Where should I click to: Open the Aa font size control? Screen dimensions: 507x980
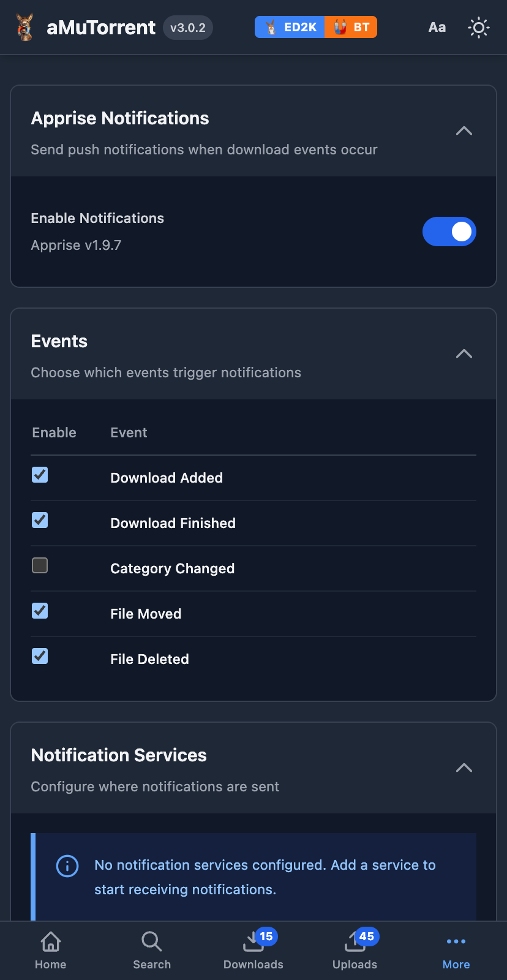click(437, 27)
